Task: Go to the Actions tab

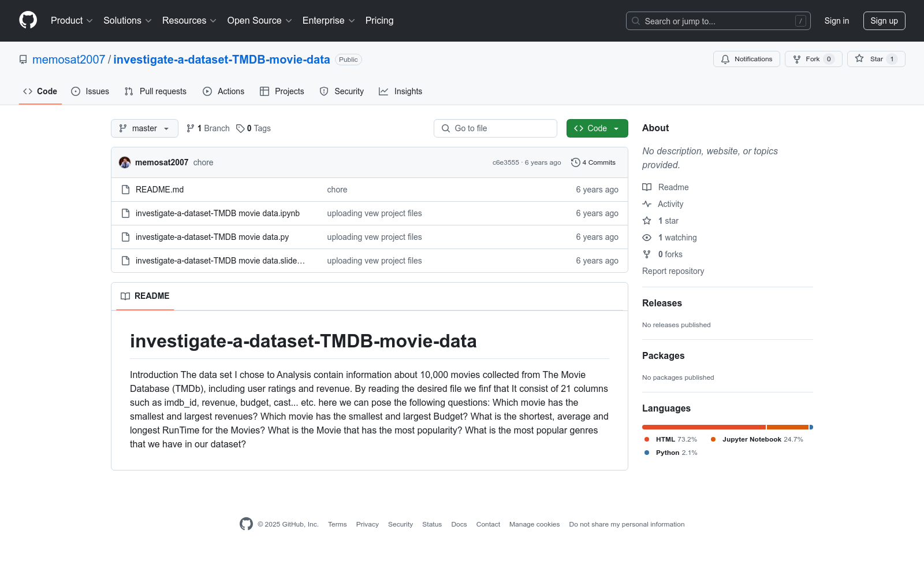Action: (x=223, y=91)
